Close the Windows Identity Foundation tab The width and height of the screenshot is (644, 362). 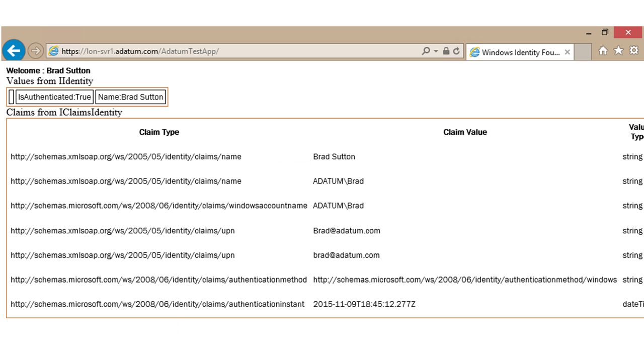[567, 52]
